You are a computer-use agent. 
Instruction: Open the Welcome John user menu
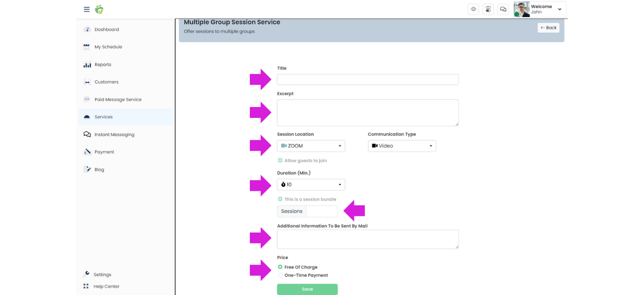click(x=540, y=9)
